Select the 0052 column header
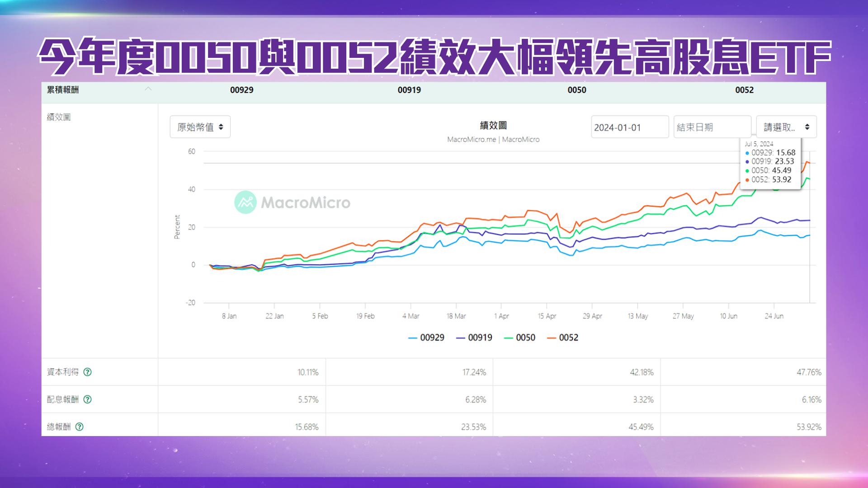The width and height of the screenshot is (868, 488). (744, 90)
